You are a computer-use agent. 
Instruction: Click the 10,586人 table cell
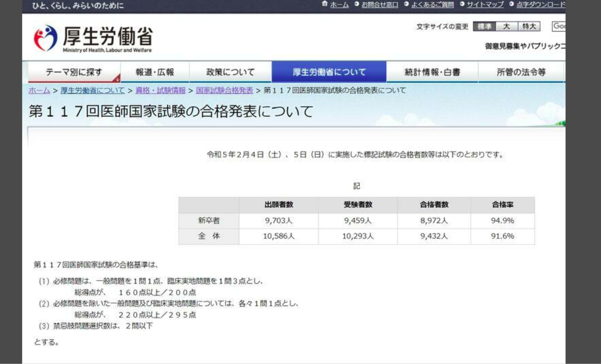tap(279, 236)
